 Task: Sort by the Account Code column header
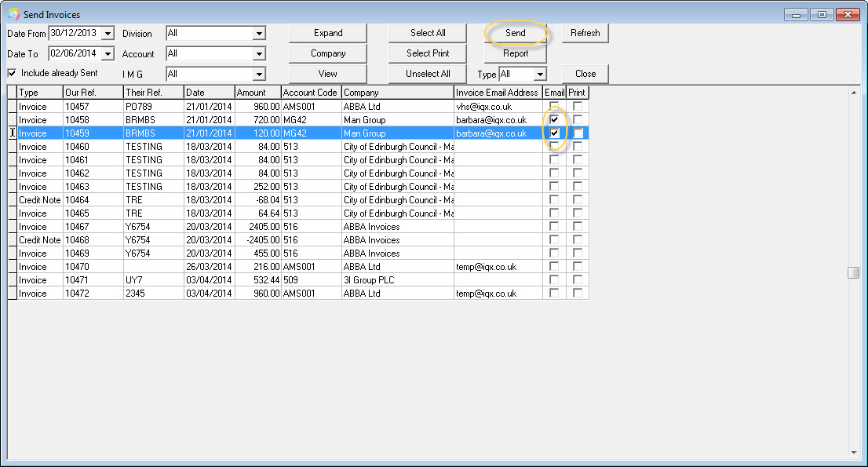click(x=311, y=93)
